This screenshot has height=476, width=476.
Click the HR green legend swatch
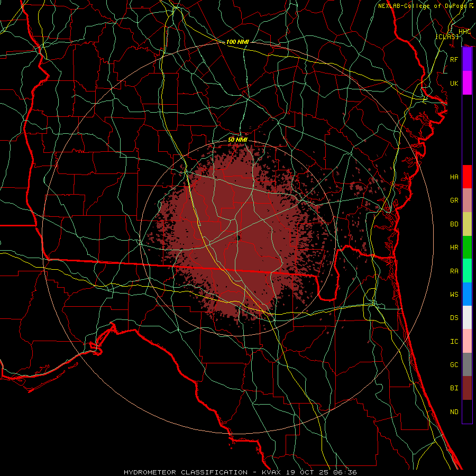point(467,247)
